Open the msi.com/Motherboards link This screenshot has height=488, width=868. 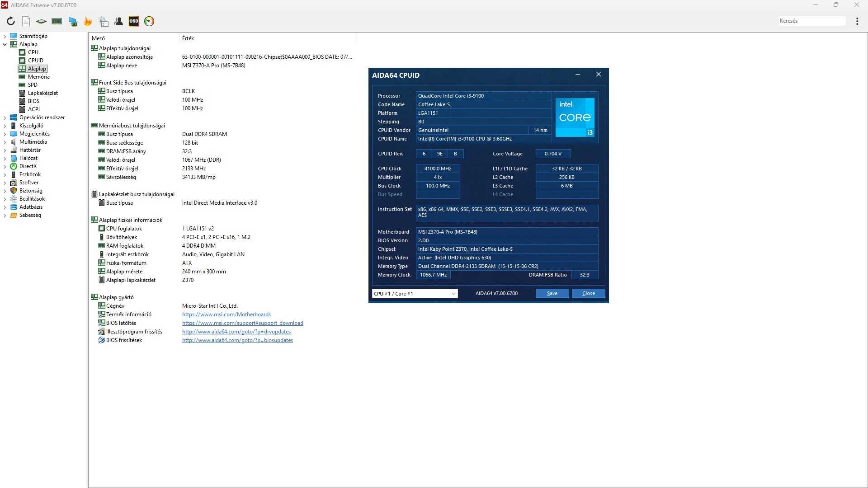pyautogui.click(x=226, y=314)
